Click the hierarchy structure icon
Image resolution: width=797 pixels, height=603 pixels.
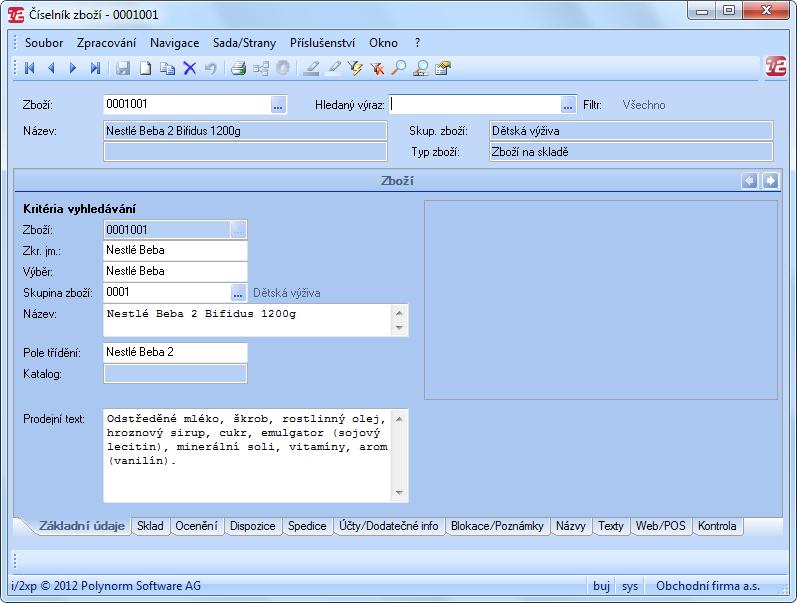click(261, 68)
